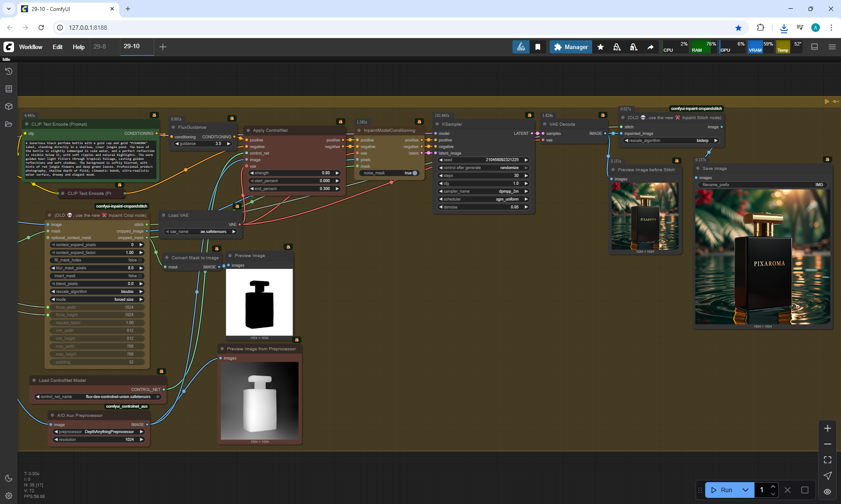
Task: Toggle dark theme moon icon
Action: 9,478
